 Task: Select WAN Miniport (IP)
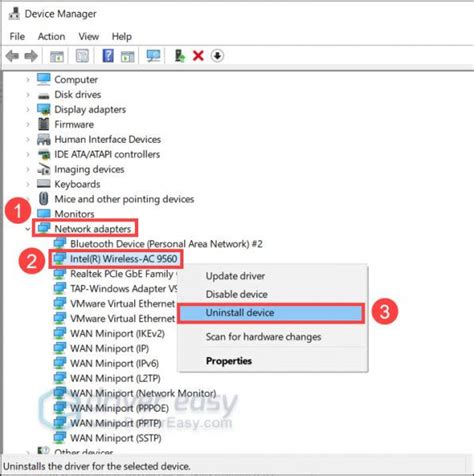tap(109, 348)
